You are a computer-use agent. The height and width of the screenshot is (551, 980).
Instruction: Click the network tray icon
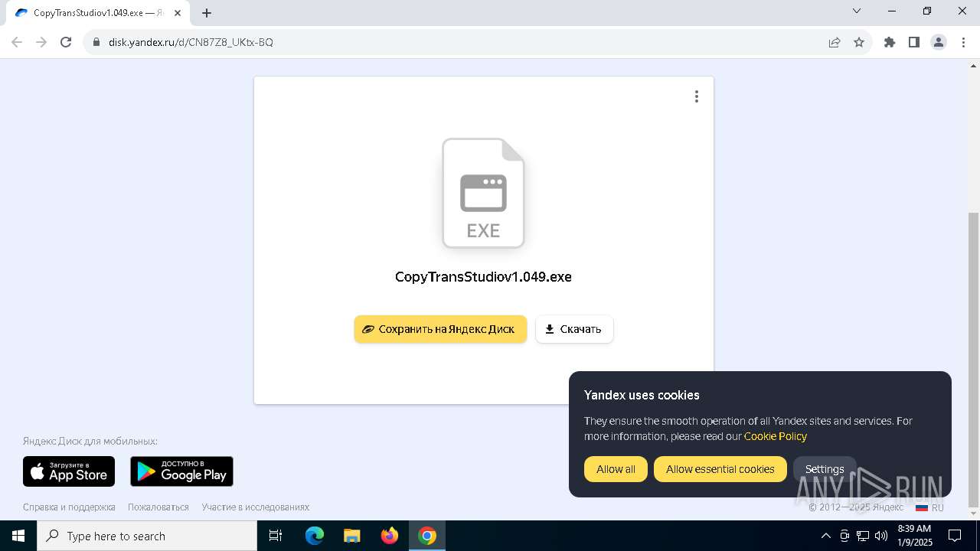pyautogui.click(x=863, y=536)
